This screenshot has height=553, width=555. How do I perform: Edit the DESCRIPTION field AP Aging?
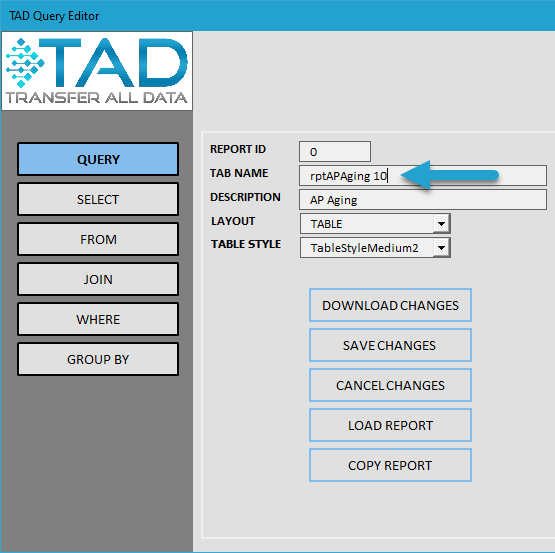point(423,199)
